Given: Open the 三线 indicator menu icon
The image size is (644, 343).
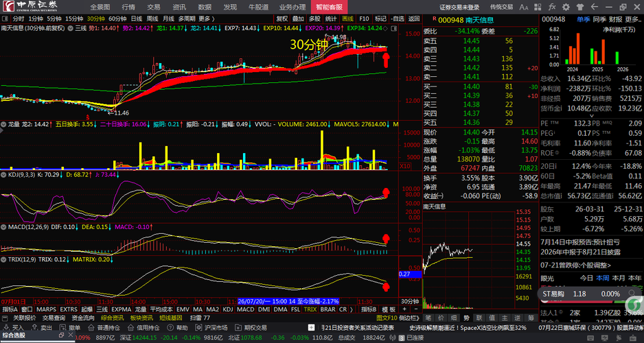Looking at the screenshot, I should pos(70,28).
